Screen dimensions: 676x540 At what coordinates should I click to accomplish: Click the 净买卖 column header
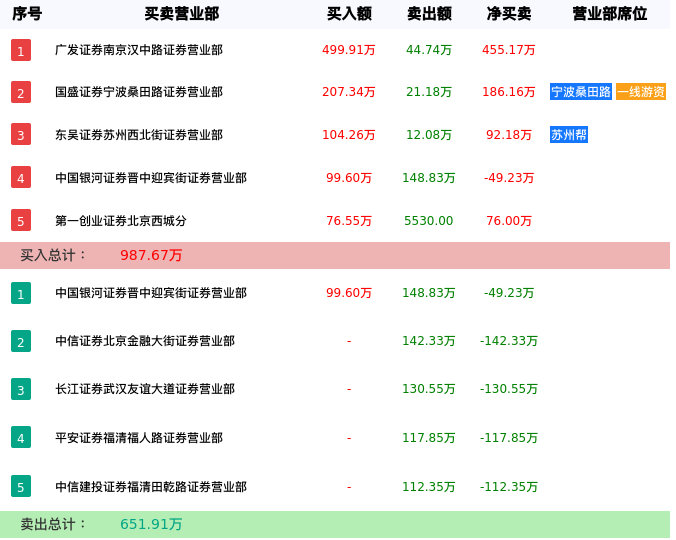pos(509,14)
